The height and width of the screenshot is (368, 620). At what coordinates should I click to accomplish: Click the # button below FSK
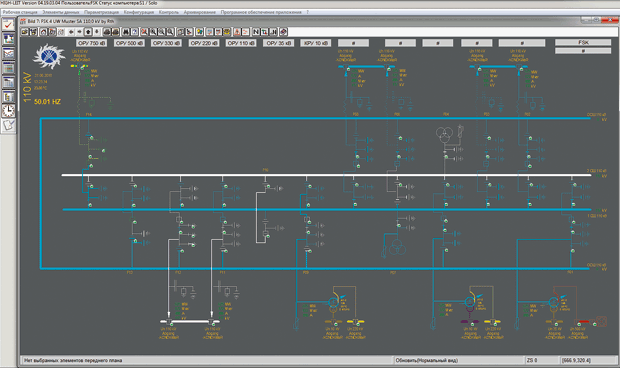(583, 51)
